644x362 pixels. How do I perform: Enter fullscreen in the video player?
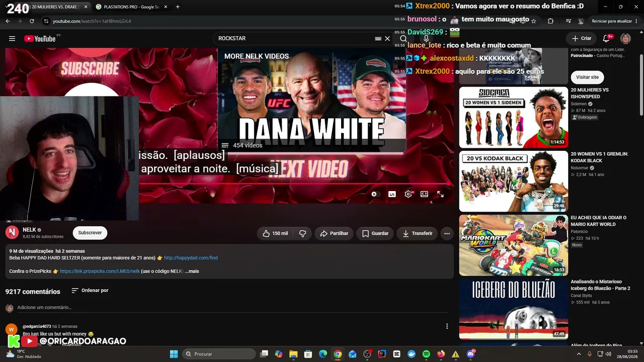440,194
